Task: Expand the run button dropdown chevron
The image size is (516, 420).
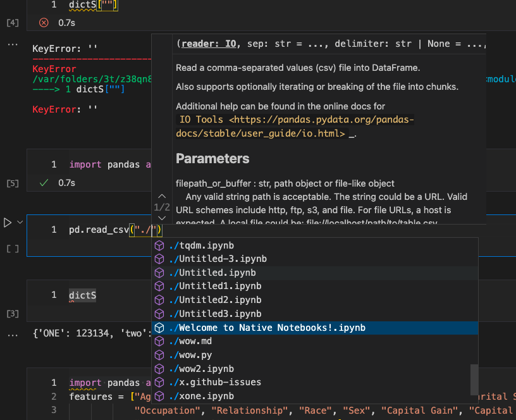Action: [x=18, y=222]
